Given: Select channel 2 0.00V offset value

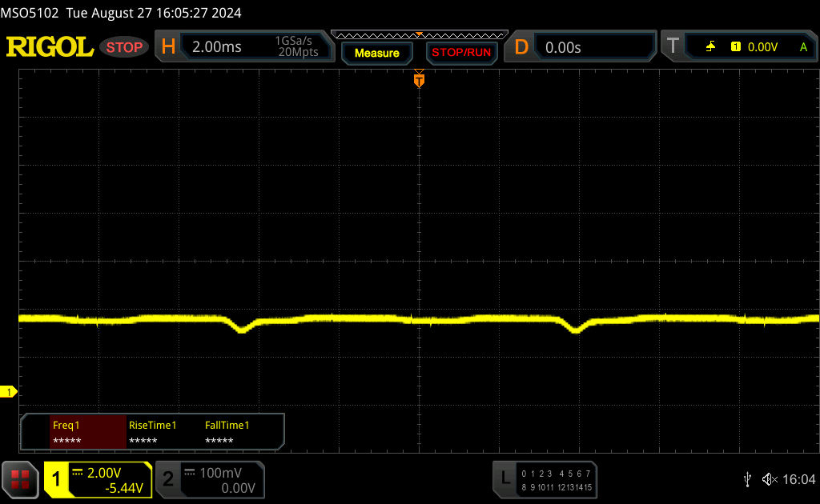Looking at the screenshot, I should [x=238, y=488].
